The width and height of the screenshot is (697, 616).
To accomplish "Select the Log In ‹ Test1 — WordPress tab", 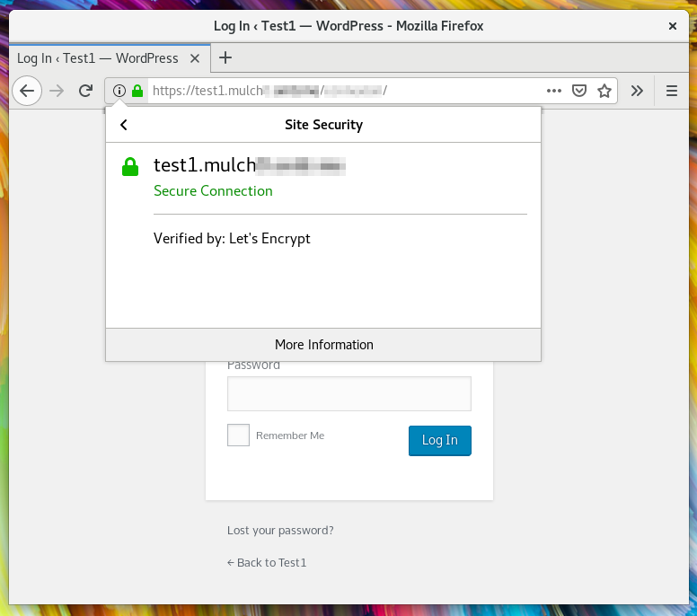I will (x=110, y=58).
